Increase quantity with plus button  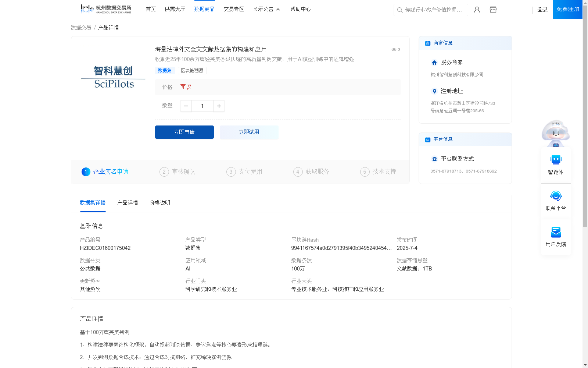click(x=219, y=106)
